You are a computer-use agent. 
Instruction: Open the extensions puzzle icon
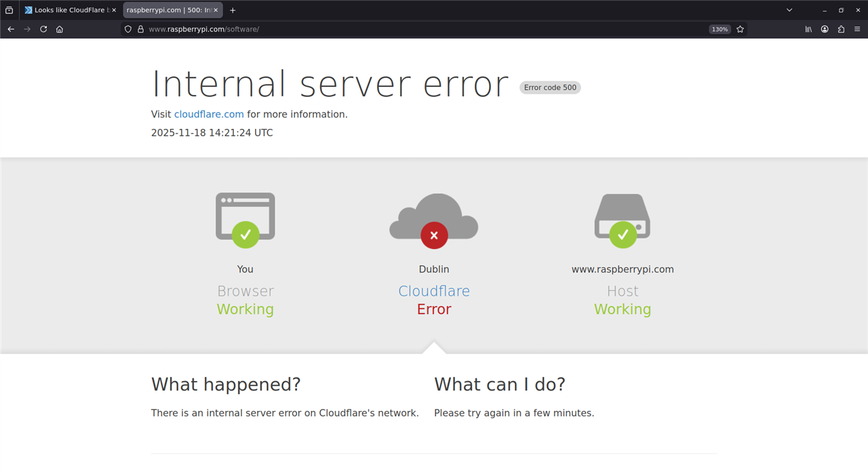coord(841,29)
